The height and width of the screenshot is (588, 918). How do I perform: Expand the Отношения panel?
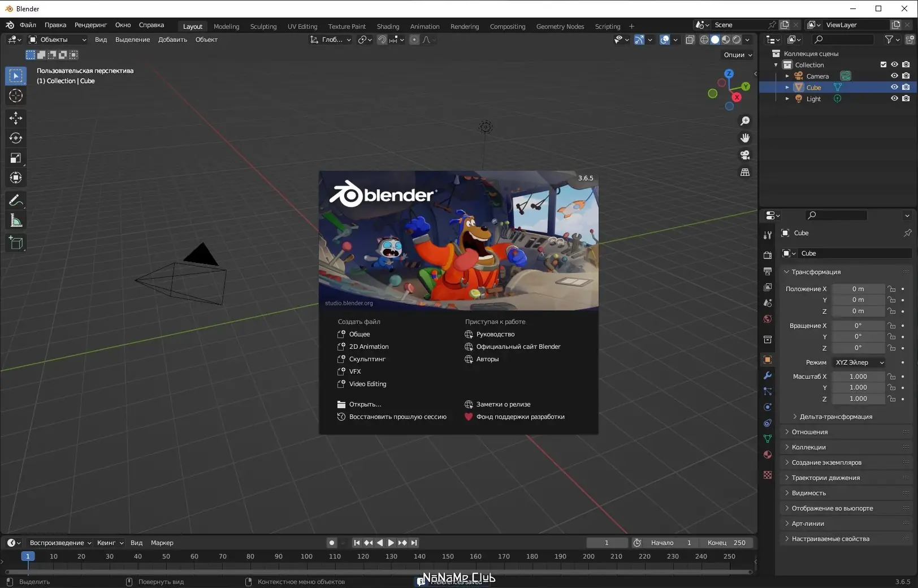(x=809, y=432)
